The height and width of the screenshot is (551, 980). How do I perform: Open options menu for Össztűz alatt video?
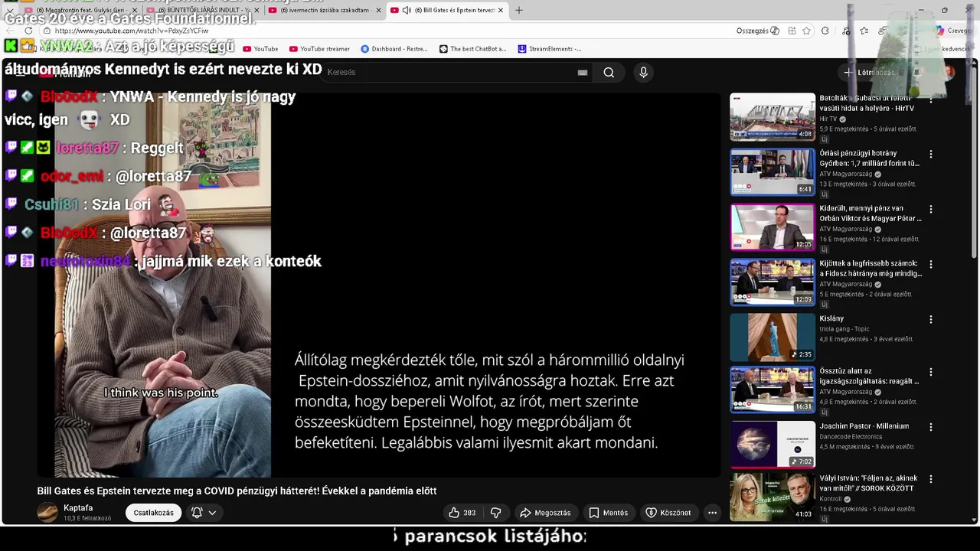[930, 373]
